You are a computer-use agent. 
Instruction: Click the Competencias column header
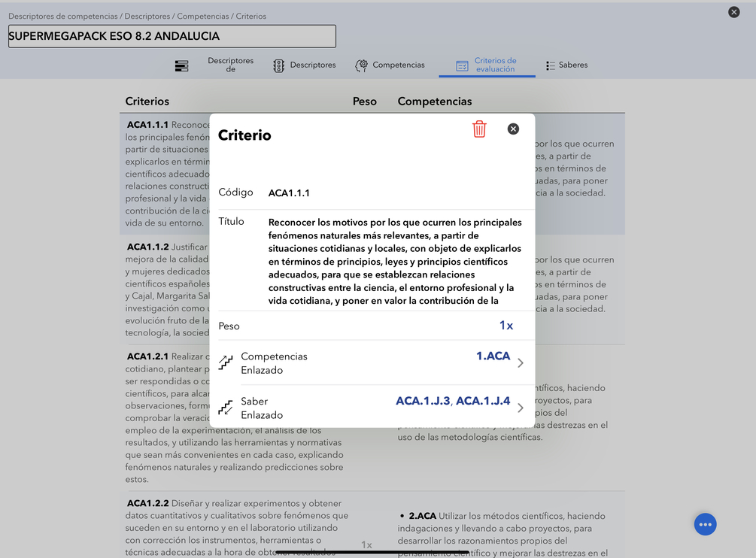coord(434,102)
